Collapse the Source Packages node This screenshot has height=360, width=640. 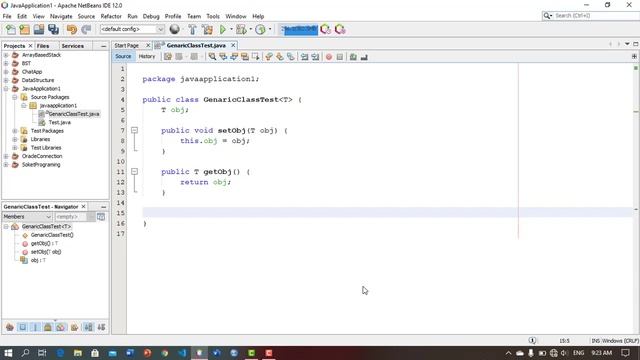(x=15, y=97)
